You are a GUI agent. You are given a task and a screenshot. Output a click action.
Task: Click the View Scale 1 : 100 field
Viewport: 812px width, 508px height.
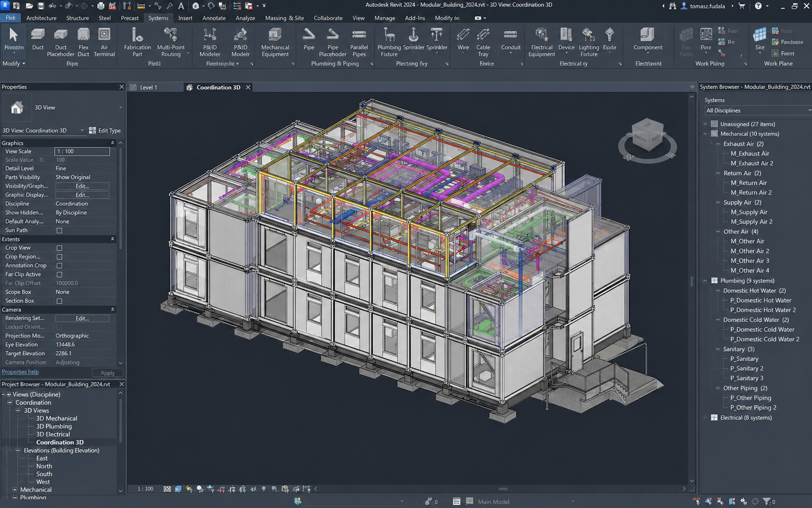tap(82, 152)
